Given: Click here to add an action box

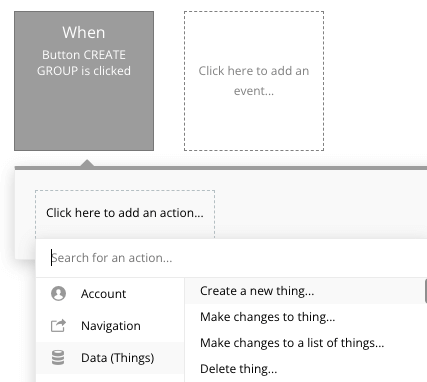Looking at the screenshot, I should [x=125, y=213].
